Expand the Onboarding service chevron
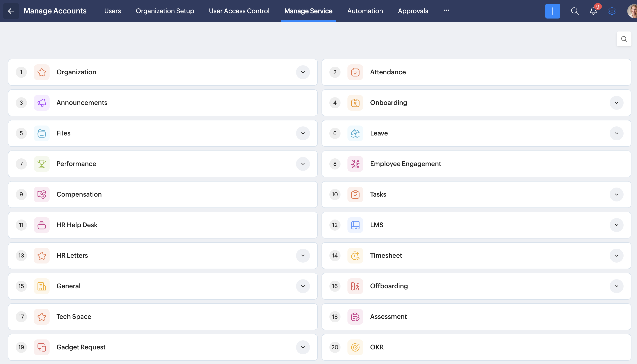637x364 pixels. coord(616,103)
